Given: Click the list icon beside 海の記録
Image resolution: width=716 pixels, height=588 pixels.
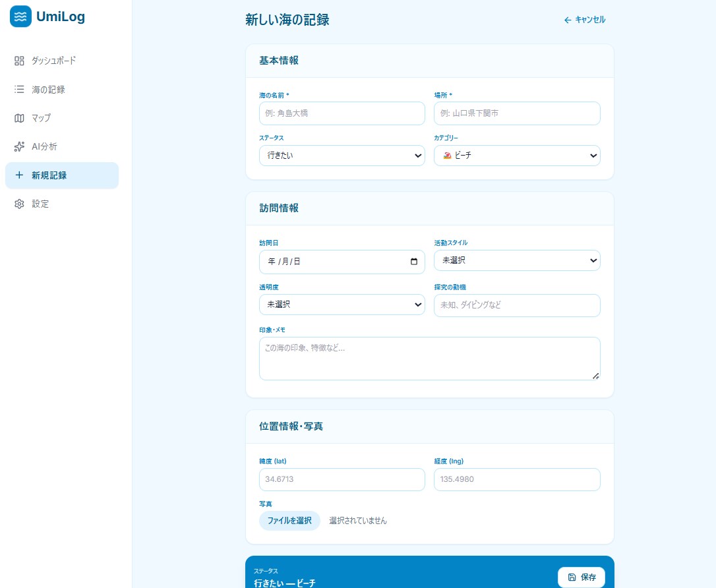Looking at the screenshot, I should [x=19, y=89].
